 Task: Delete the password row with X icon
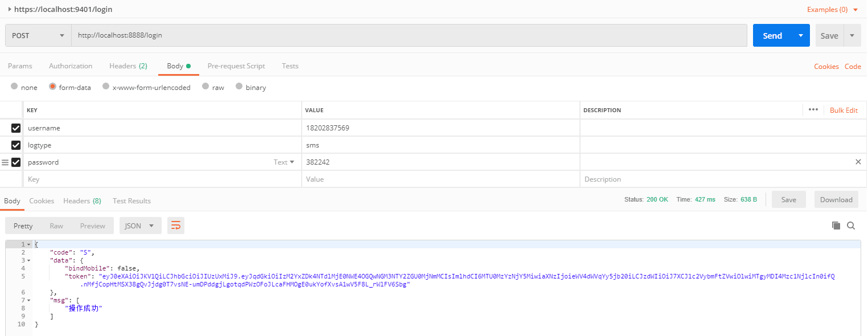coord(858,162)
